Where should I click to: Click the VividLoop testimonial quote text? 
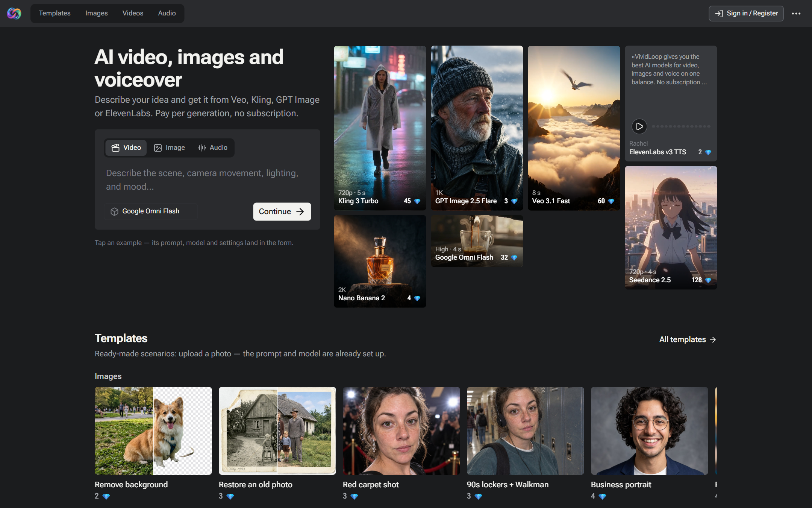pos(669,69)
